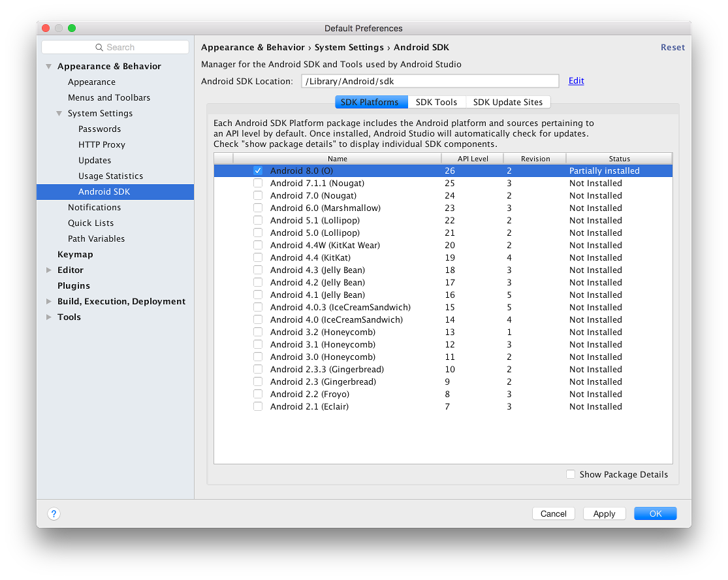Select Plugins in the sidebar
Image resolution: width=728 pixels, height=580 pixels.
(x=74, y=285)
